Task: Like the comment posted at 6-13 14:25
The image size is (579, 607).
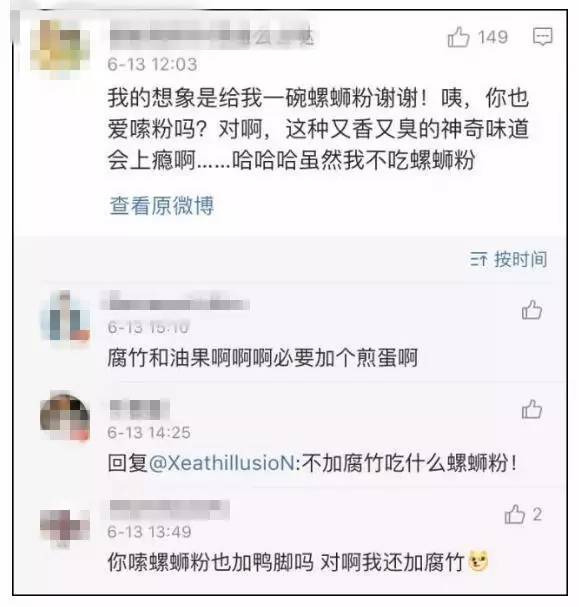Action: coord(532,410)
